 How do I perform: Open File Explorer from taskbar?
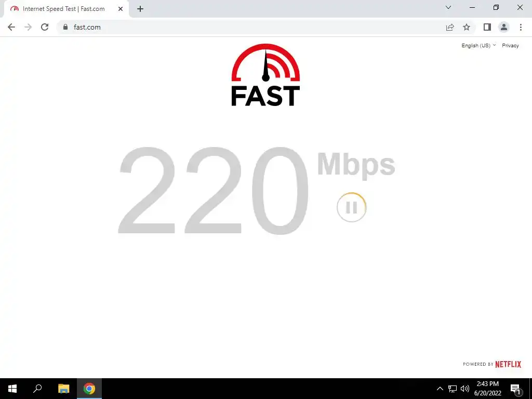(63, 389)
